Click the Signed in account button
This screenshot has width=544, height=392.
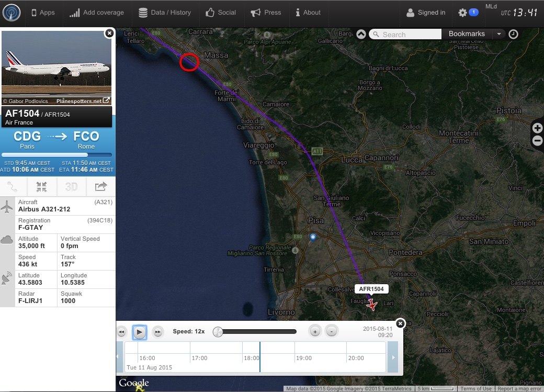tap(426, 13)
